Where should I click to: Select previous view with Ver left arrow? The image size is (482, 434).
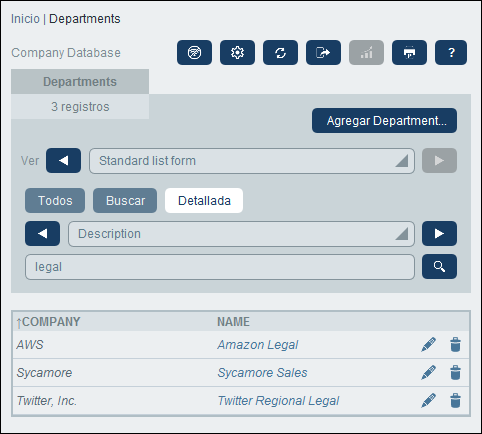[63, 161]
